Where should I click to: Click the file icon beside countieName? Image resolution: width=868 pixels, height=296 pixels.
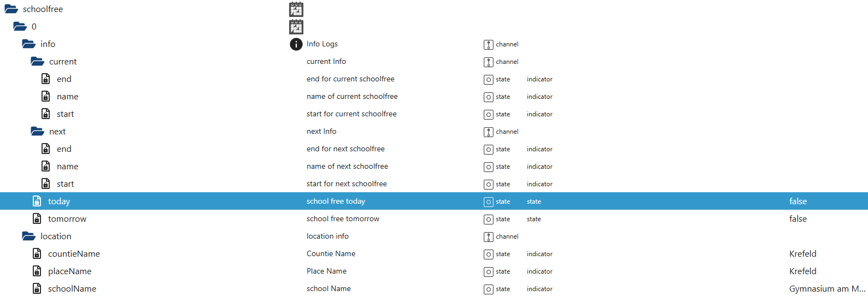37,254
